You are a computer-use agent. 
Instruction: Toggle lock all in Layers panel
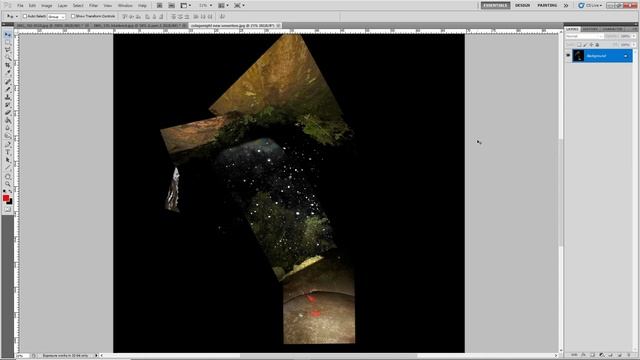pyautogui.click(x=597, y=44)
